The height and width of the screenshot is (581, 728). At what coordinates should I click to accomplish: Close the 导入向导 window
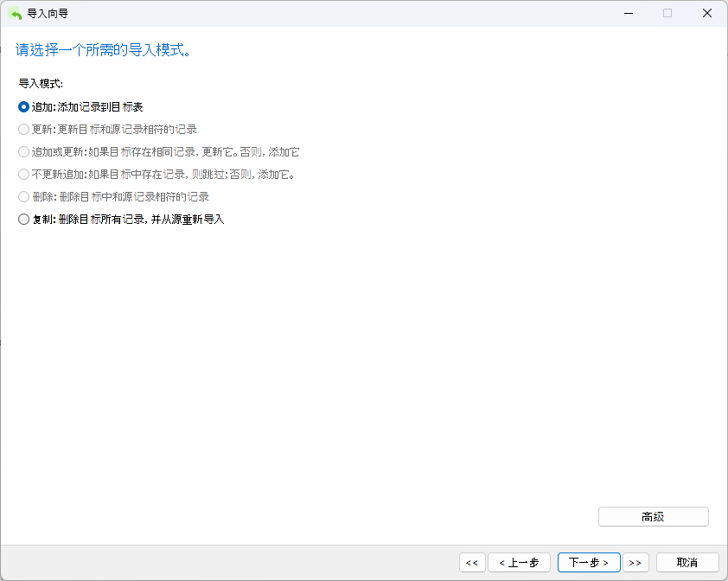pyautogui.click(x=707, y=14)
